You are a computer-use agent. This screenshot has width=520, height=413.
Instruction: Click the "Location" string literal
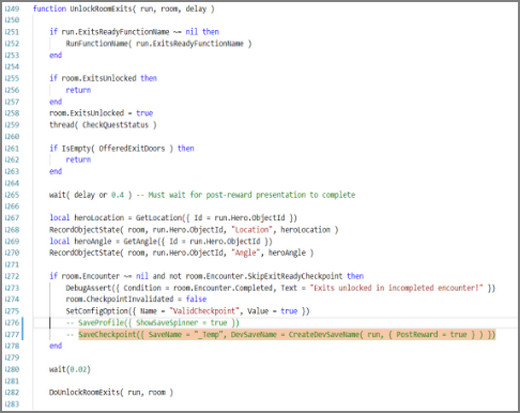(252, 230)
